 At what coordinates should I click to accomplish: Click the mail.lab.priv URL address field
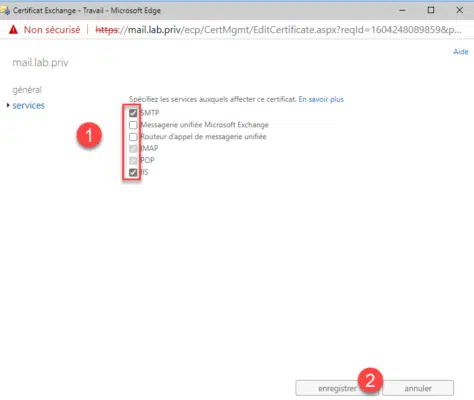(278, 30)
